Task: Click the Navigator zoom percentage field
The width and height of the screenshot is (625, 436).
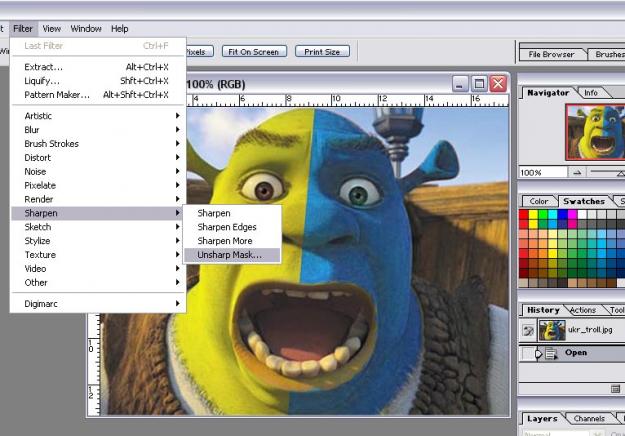Action: click(543, 173)
